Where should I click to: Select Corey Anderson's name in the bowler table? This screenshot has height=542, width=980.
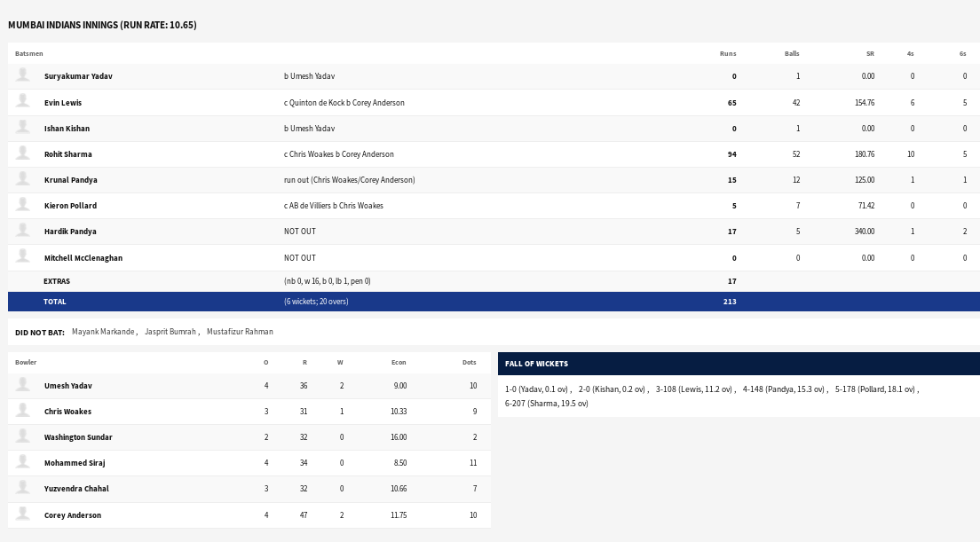[x=73, y=515]
